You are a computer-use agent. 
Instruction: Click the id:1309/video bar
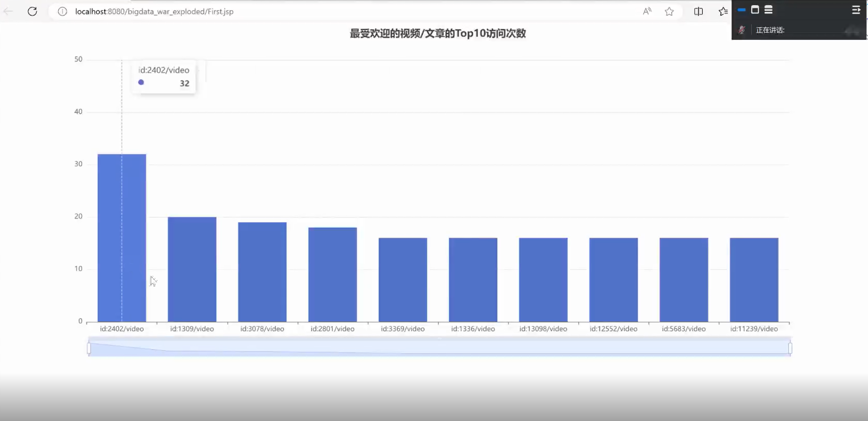coord(192,269)
